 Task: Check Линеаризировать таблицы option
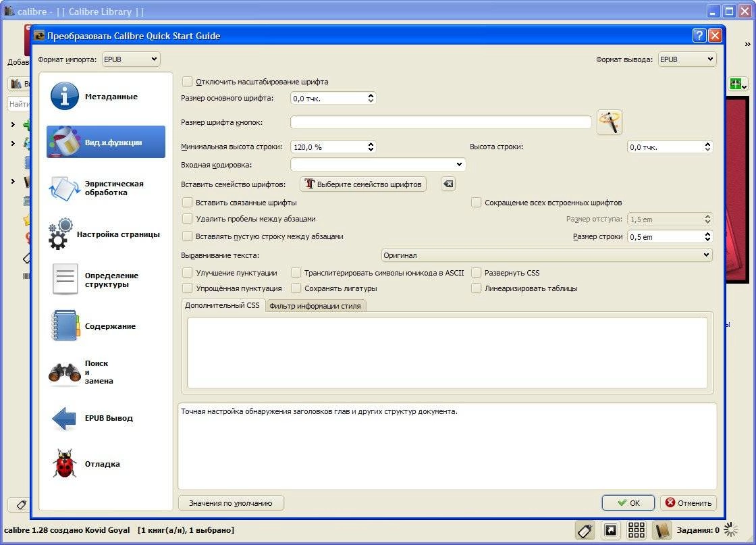click(x=476, y=288)
